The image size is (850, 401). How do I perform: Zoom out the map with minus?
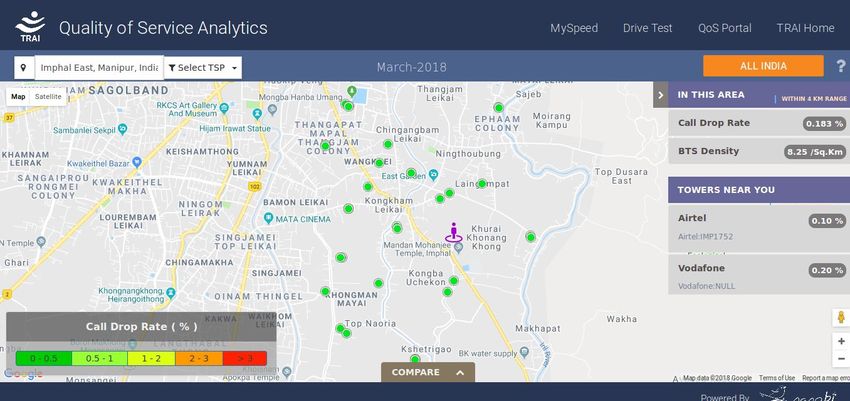tap(841, 359)
